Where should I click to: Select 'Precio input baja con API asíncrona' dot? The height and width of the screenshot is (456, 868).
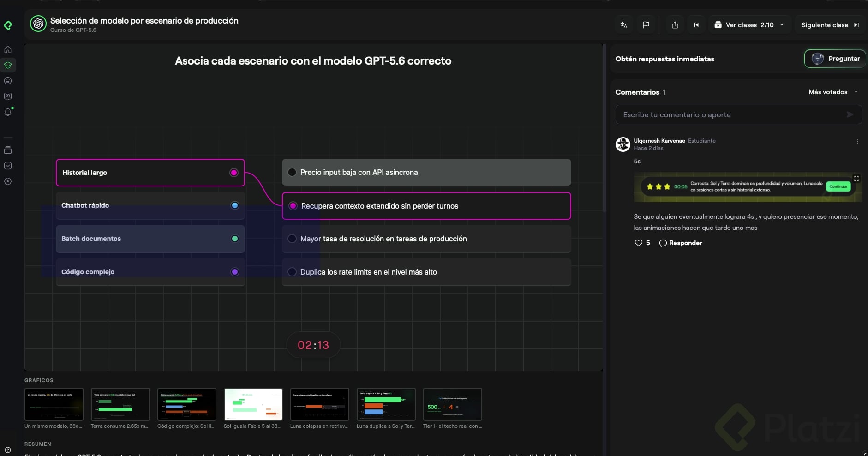click(292, 172)
